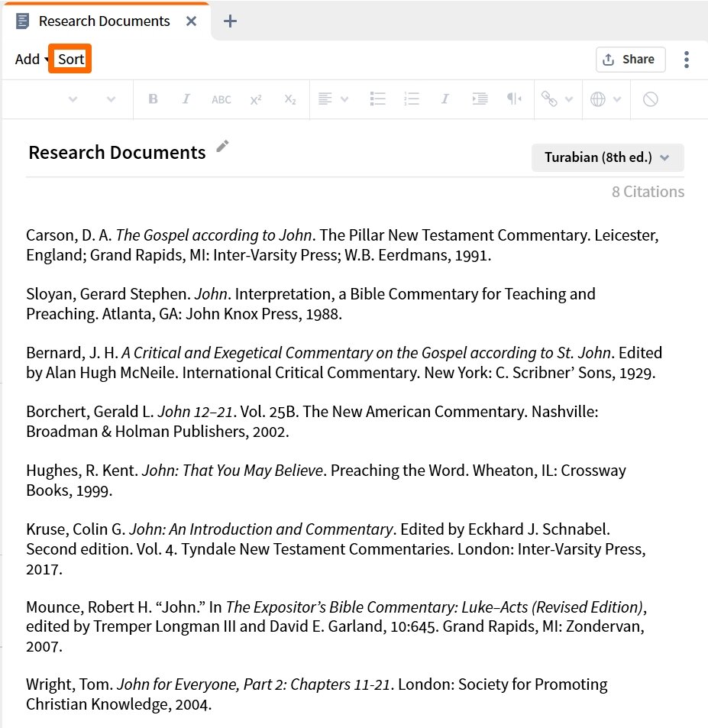Click the Share button
Screen dimensions: 708x728
click(x=629, y=60)
